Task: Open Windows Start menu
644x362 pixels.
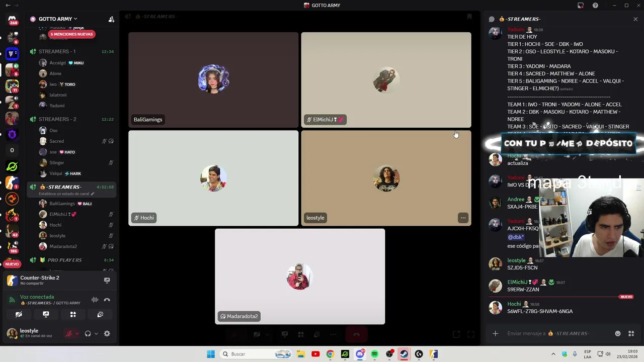Action: pos(211,354)
